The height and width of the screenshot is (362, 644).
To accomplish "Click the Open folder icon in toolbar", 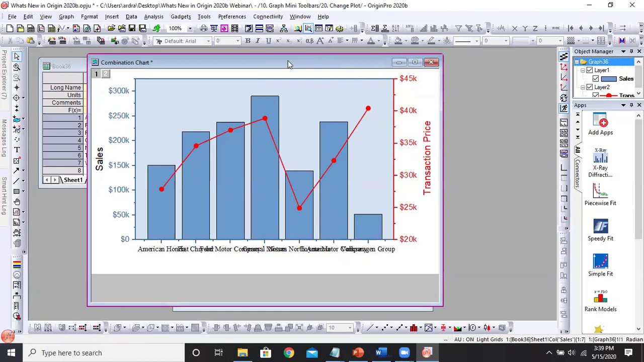I will (111, 28).
